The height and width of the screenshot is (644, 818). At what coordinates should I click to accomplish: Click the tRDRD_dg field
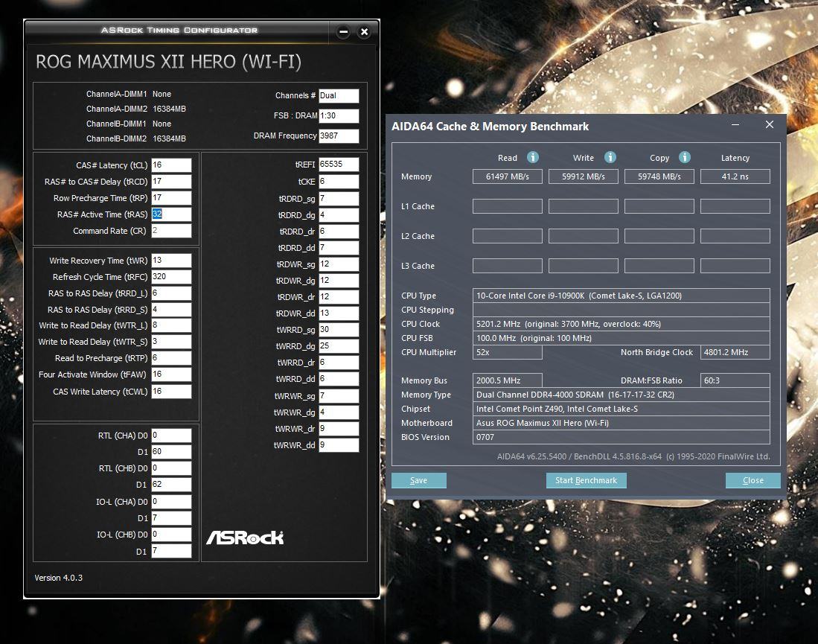tap(339, 215)
